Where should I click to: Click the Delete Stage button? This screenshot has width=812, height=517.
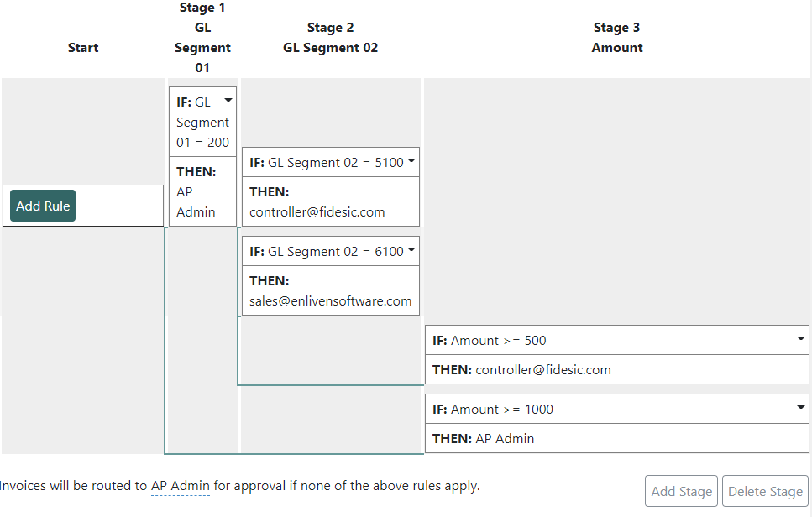[765, 491]
